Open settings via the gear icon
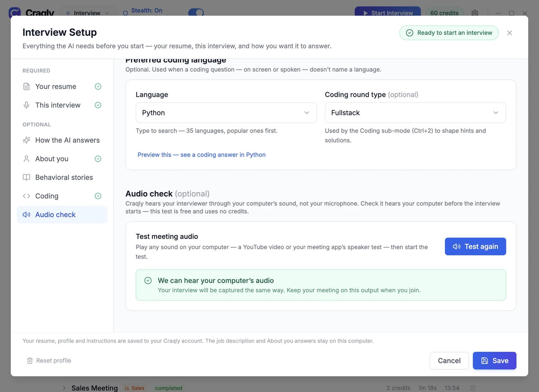This screenshot has height=392, width=539. click(475, 13)
